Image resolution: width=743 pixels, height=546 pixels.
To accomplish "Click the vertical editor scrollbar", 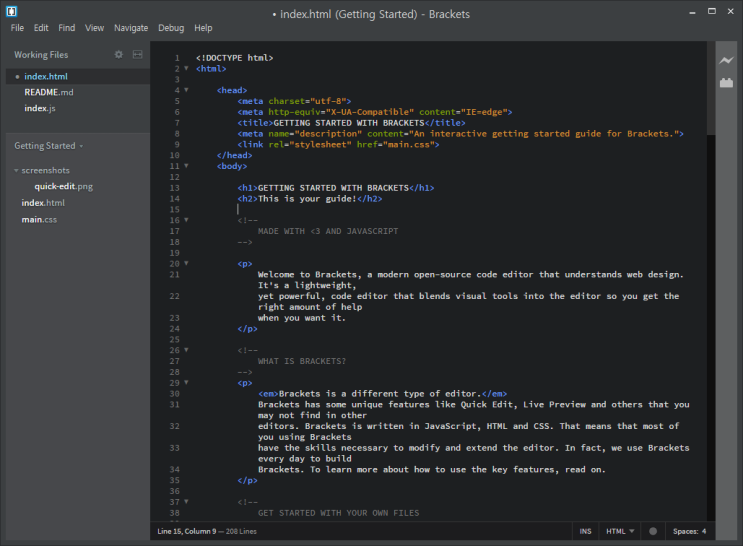I will click(x=710, y=90).
